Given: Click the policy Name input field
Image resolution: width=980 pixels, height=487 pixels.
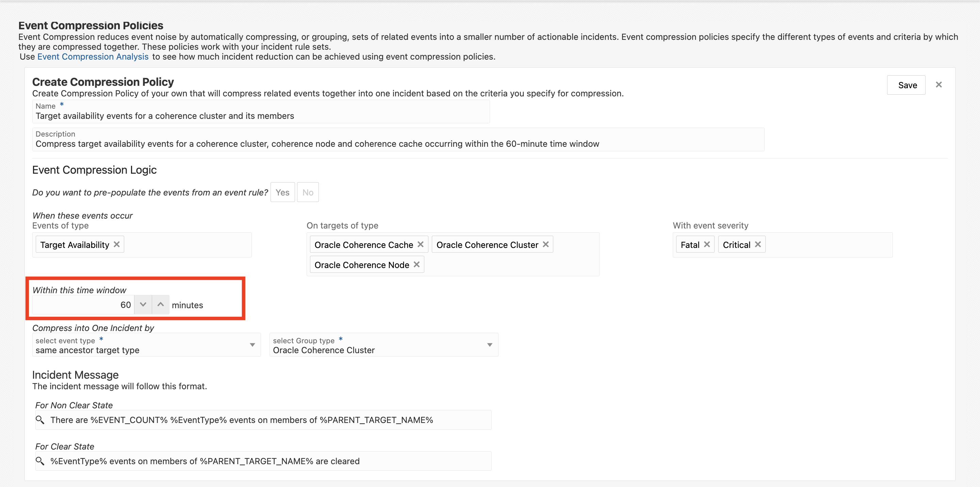Looking at the screenshot, I should [x=261, y=116].
